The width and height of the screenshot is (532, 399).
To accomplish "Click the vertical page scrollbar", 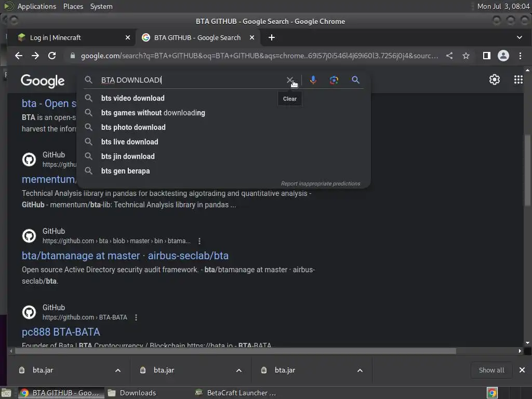I will [x=527, y=170].
